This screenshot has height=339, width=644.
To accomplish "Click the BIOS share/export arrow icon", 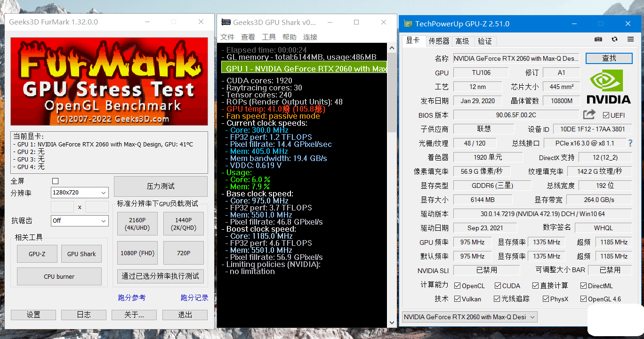I will (x=589, y=114).
